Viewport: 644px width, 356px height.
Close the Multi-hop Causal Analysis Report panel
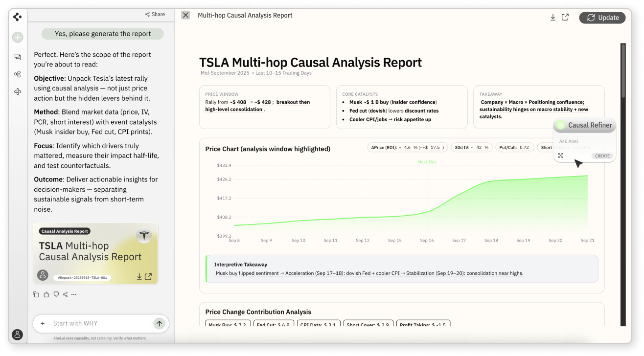(185, 15)
